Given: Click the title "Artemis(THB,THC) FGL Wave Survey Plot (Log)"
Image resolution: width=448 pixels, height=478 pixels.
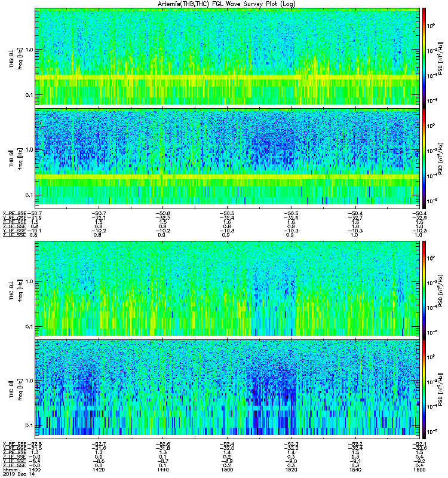Looking at the screenshot, I should [226, 4].
